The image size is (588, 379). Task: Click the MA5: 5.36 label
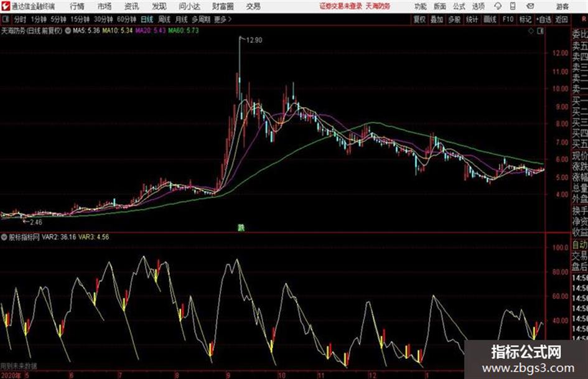86,30
